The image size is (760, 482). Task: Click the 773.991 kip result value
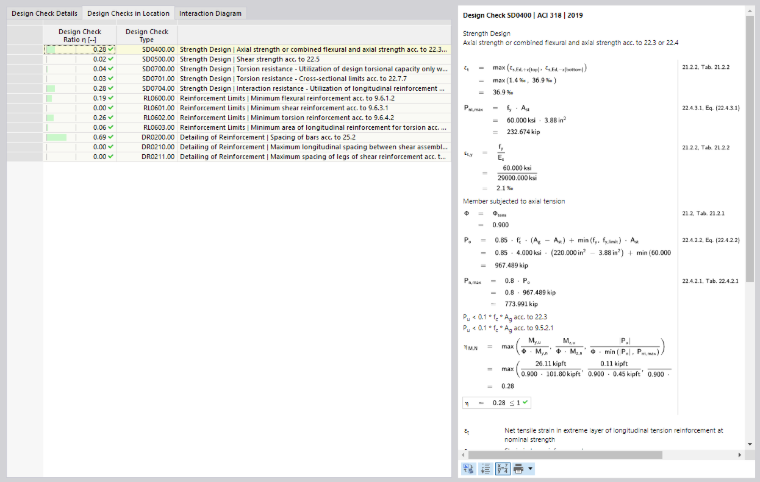521,304
